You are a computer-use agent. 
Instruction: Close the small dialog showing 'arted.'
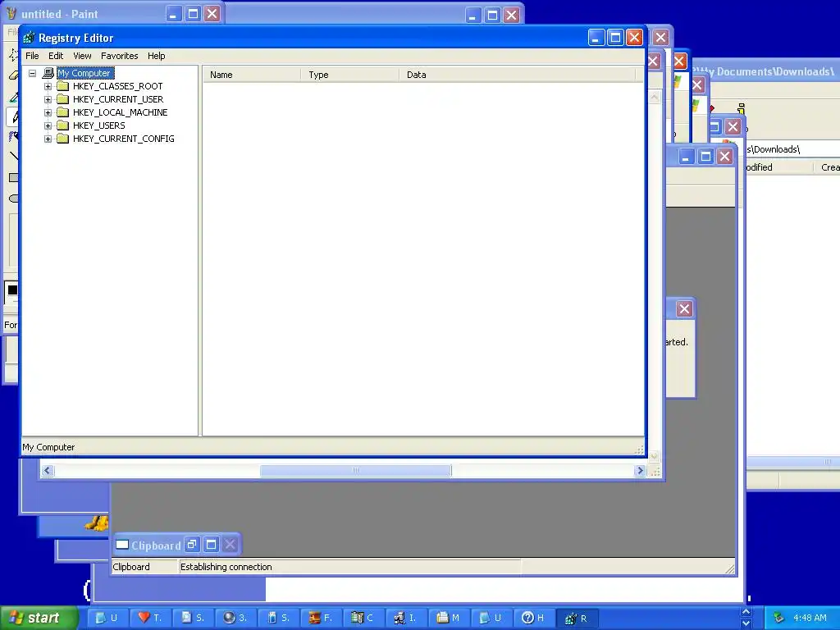[x=684, y=308]
